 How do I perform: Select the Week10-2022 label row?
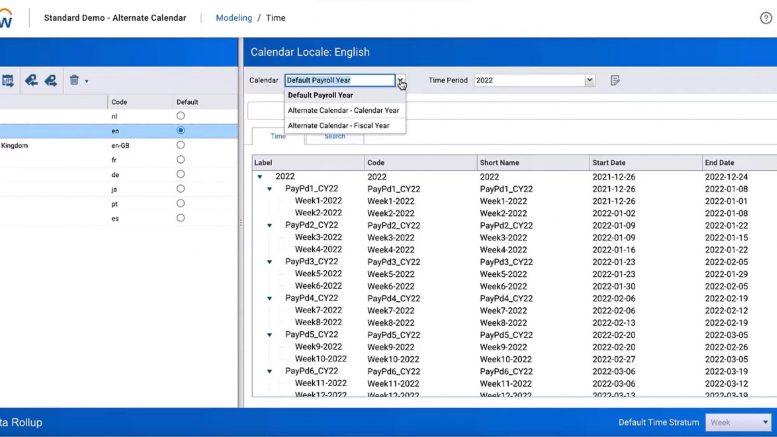tap(321, 359)
